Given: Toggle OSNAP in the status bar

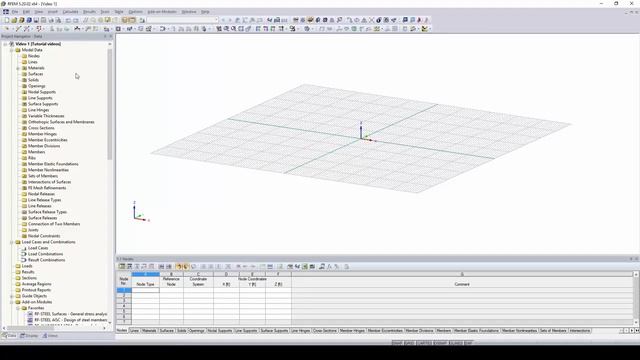Looking at the screenshot, I should pos(440,343).
